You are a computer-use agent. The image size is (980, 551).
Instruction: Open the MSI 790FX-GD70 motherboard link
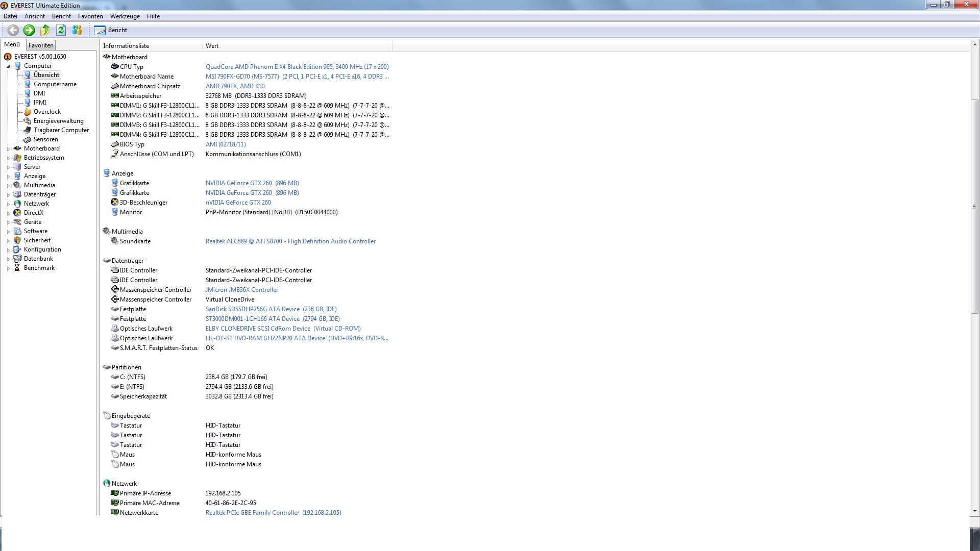tap(297, 77)
